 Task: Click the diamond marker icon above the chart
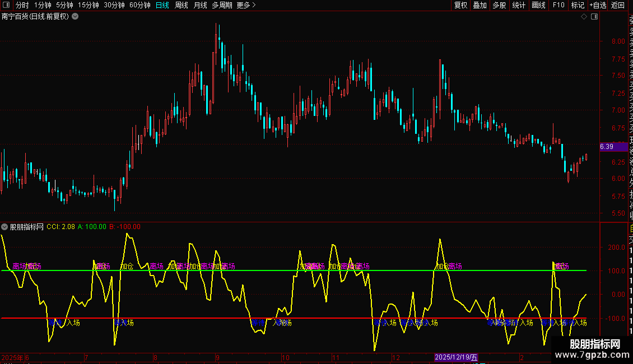click(x=584, y=17)
